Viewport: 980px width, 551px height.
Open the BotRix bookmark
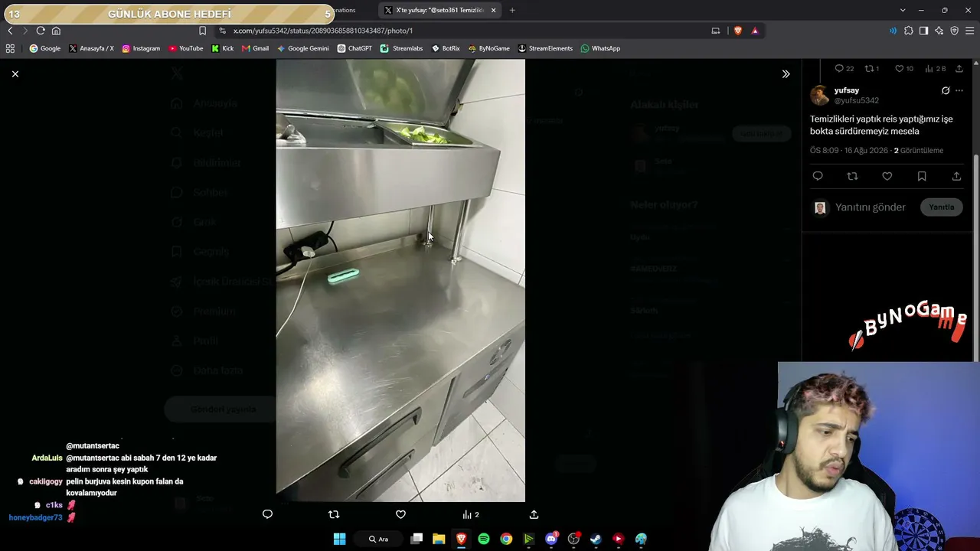click(446, 48)
